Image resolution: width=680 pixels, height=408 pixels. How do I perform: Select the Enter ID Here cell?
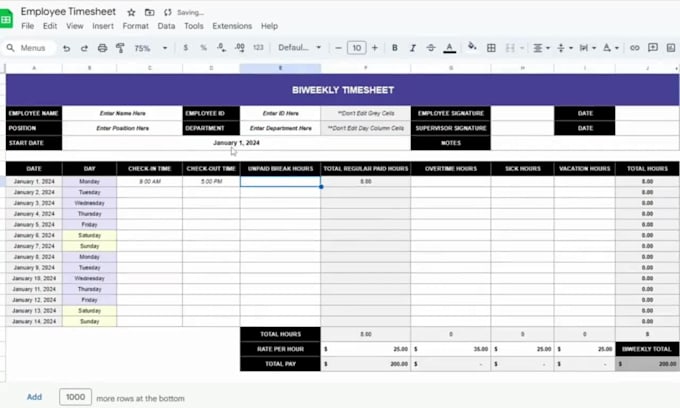(280, 113)
